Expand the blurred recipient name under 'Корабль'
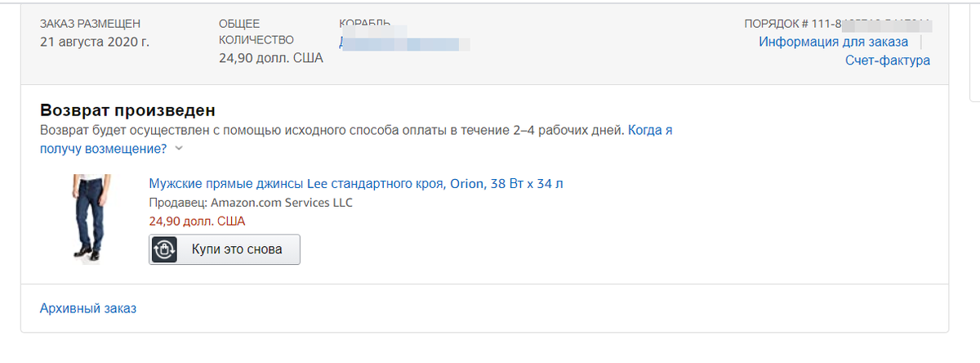Screen dimensions: 980x363 coord(404,43)
